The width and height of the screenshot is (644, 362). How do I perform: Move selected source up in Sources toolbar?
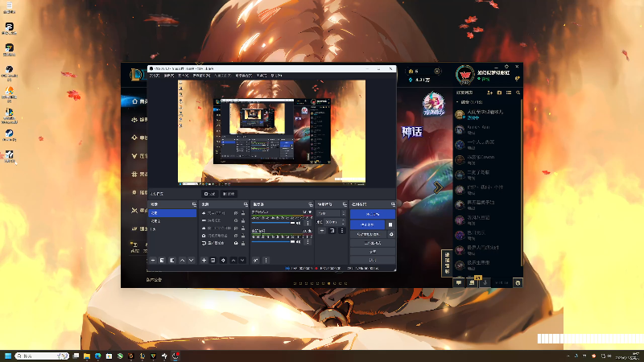tap(233, 260)
